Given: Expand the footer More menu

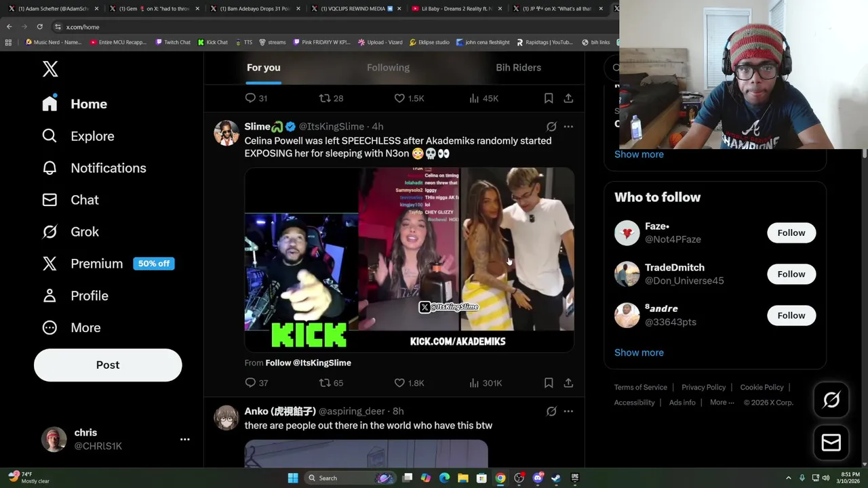Looking at the screenshot, I should coord(722,403).
